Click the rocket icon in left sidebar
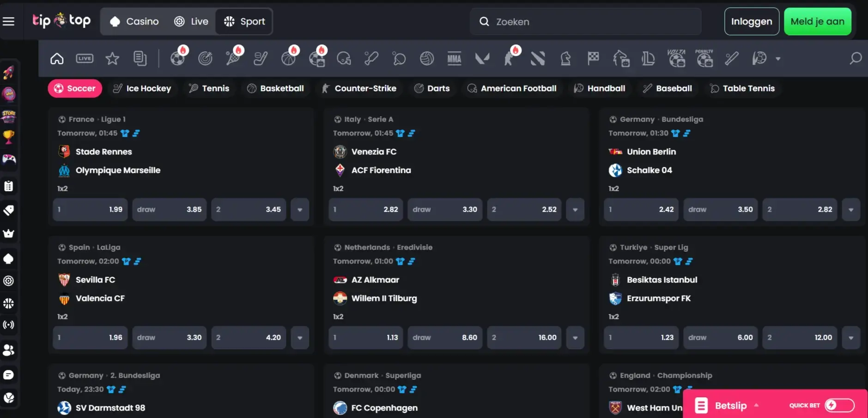 coord(9,72)
